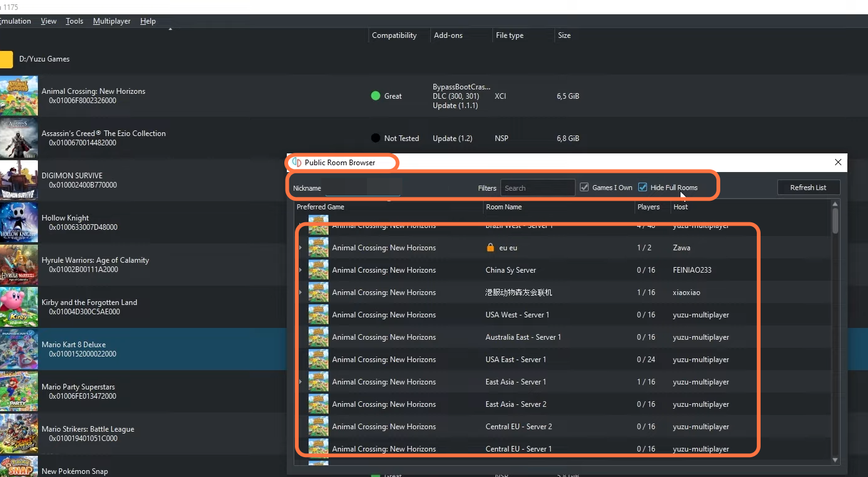Click the room list vertical scrollbar thumb
Screen dimensions: 868x477
(835, 220)
